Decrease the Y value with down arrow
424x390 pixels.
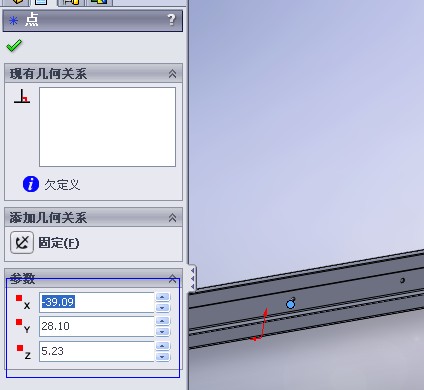pos(163,332)
